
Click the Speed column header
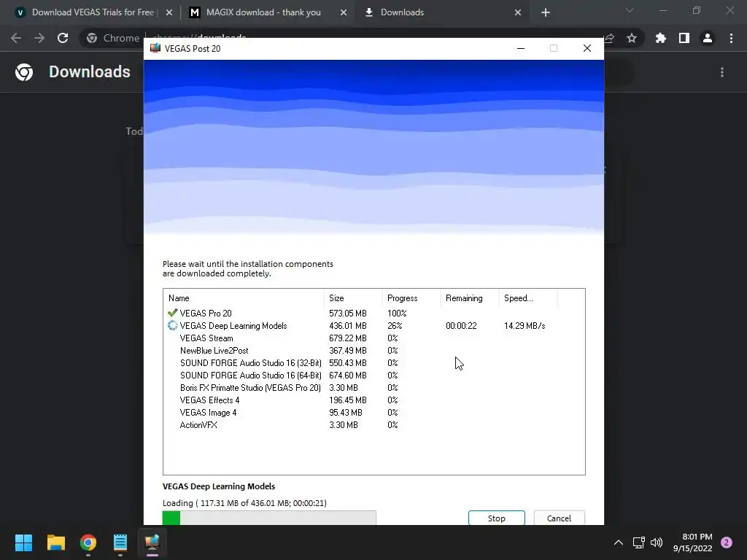(x=528, y=298)
